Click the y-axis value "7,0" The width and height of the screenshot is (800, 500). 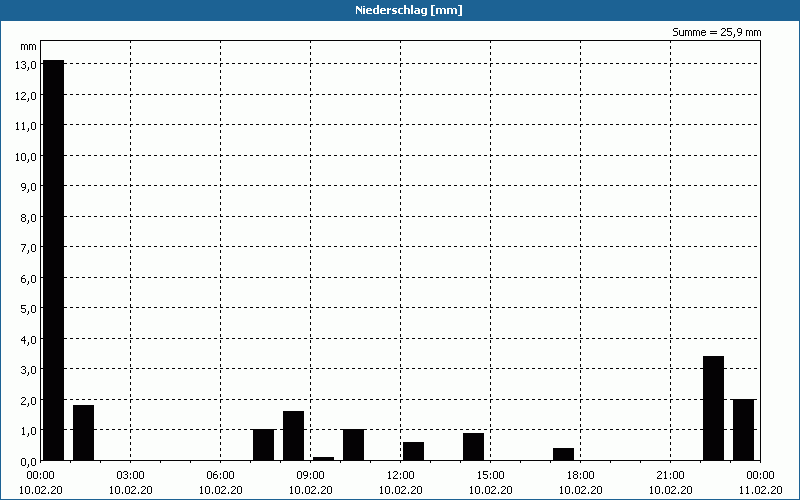pos(28,247)
